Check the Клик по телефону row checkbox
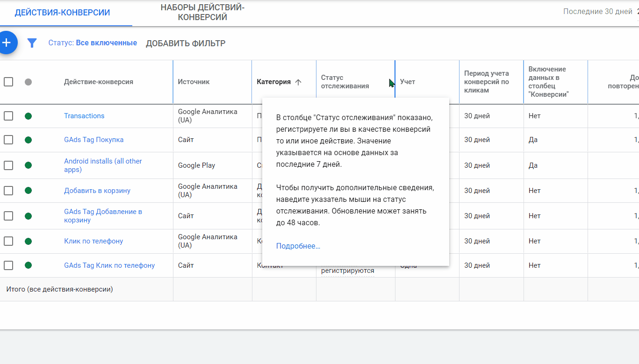Image resolution: width=639 pixels, height=364 pixels. click(8, 241)
